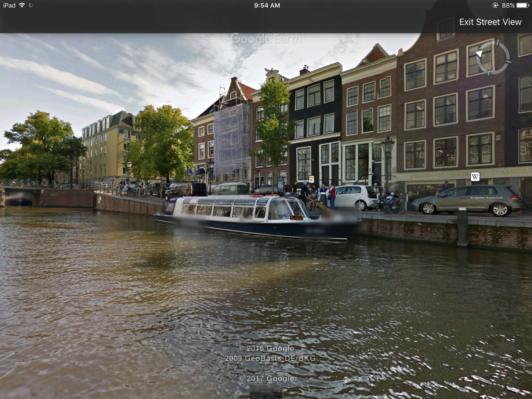
Task: Click the compass north arrow
Action: click(479, 54)
